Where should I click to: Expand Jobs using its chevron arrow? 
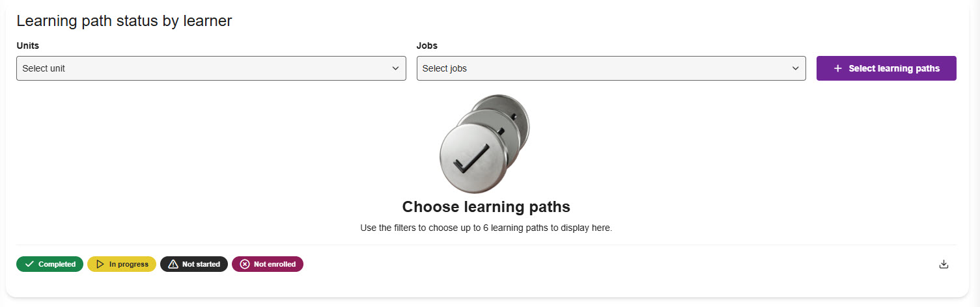pyautogui.click(x=795, y=68)
